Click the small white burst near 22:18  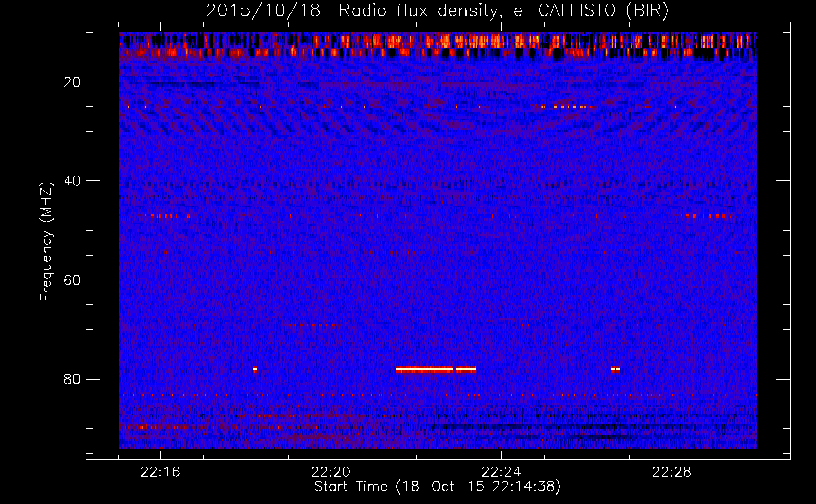click(255, 369)
